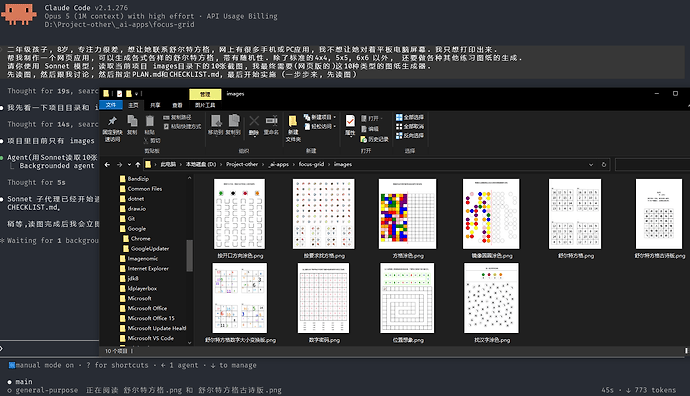Click the Paste clipboard icon
The height and width of the screenshot is (396, 690).
pos(150,121)
